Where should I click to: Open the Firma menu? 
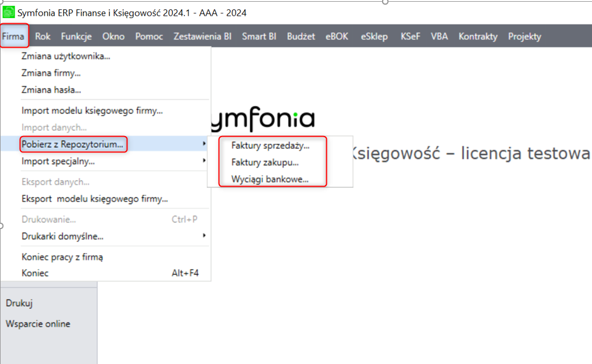coord(13,36)
